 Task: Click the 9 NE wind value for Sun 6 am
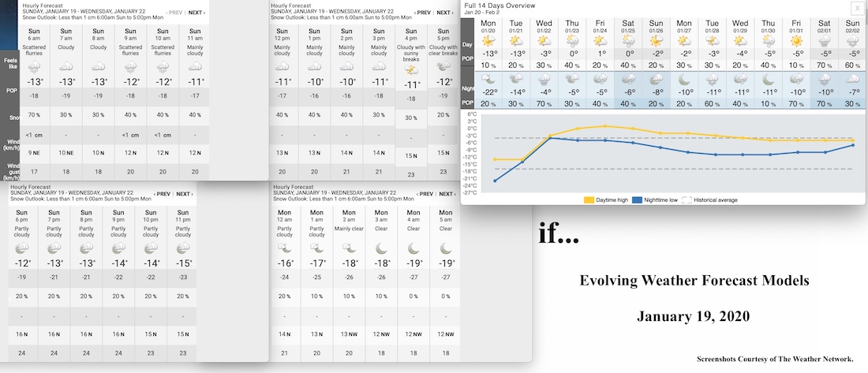pyautogui.click(x=34, y=153)
